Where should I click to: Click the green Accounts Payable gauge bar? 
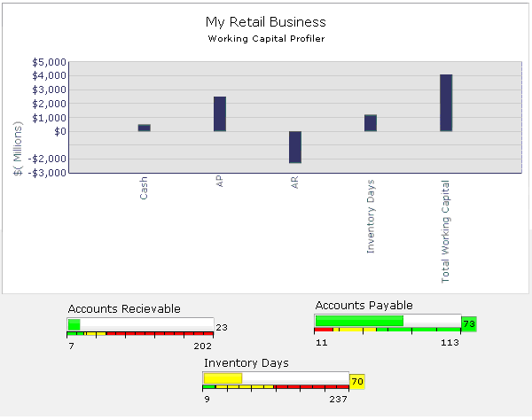[359, 321]
